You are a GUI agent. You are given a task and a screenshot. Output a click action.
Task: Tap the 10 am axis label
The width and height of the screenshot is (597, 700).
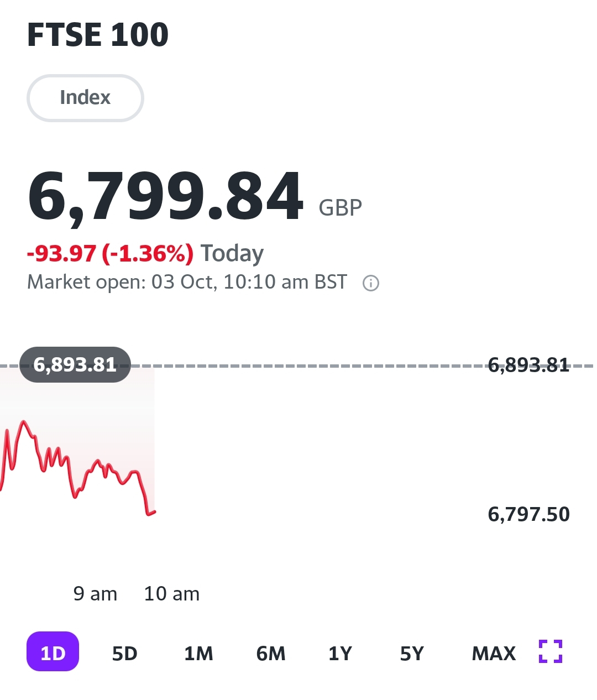172,594
